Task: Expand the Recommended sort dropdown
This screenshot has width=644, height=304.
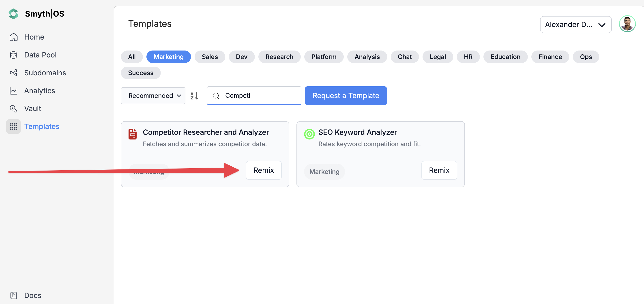Action: [153, 96]
